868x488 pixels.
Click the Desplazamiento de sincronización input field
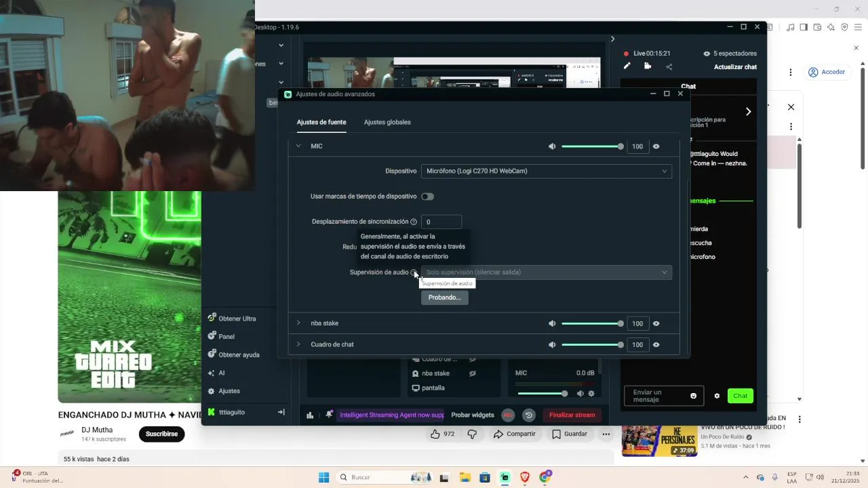tap(441, 222)
